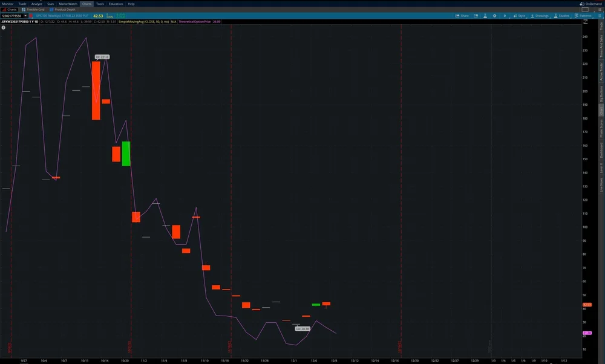
Task: Click the red status dot next to the symbol
Action: tap(31, 16)
